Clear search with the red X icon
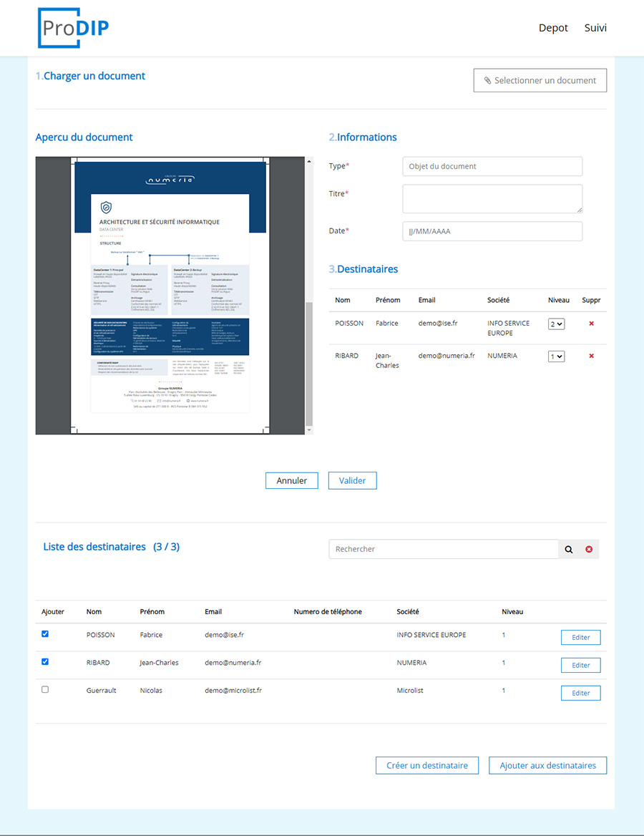The width and height of the screenshot is (644, 836). (x=589, y=549)
